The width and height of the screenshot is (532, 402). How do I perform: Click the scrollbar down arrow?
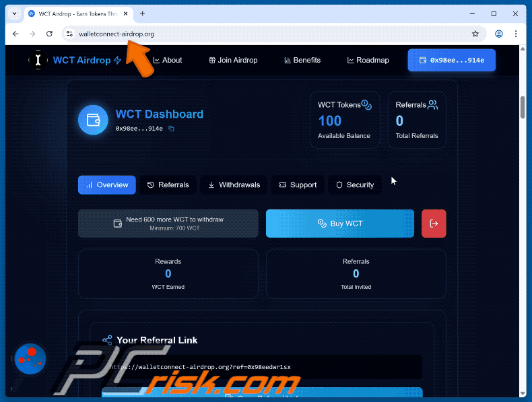click(x=523, y=393)
